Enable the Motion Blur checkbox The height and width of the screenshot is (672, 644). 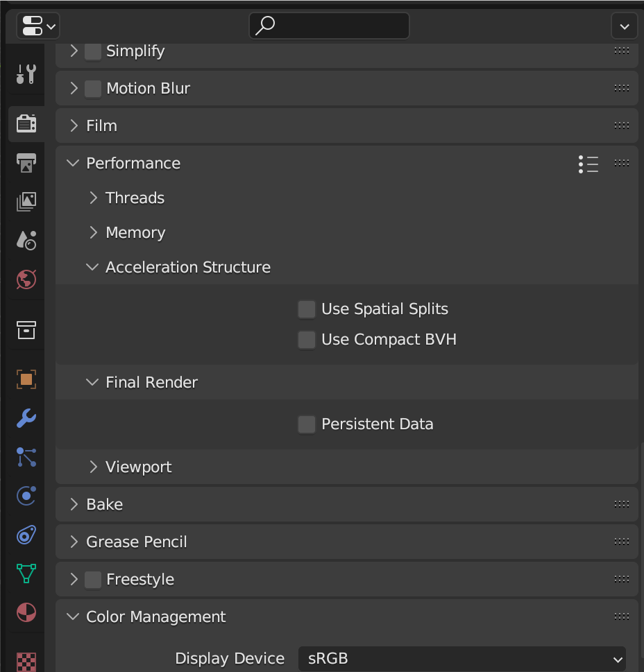[x=92, y=89]
